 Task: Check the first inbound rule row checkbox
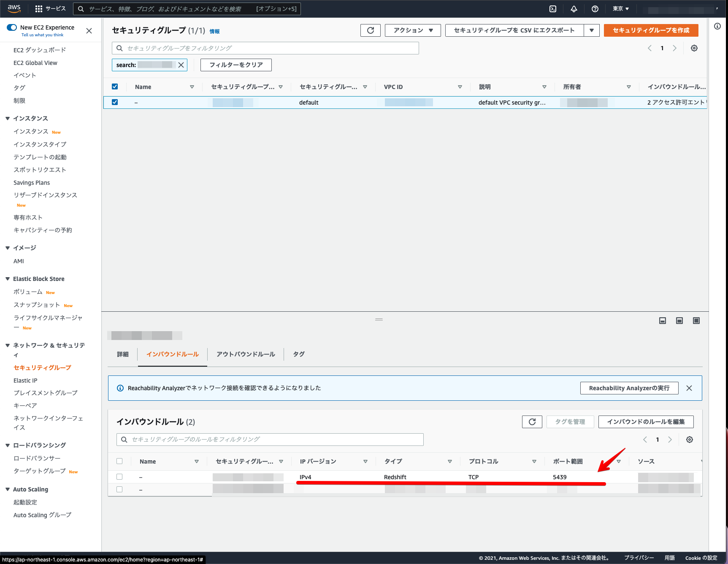119,476
